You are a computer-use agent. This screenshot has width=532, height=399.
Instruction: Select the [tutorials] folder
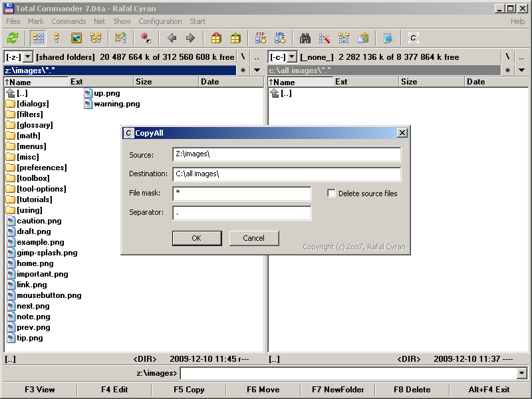coord(29,199)
